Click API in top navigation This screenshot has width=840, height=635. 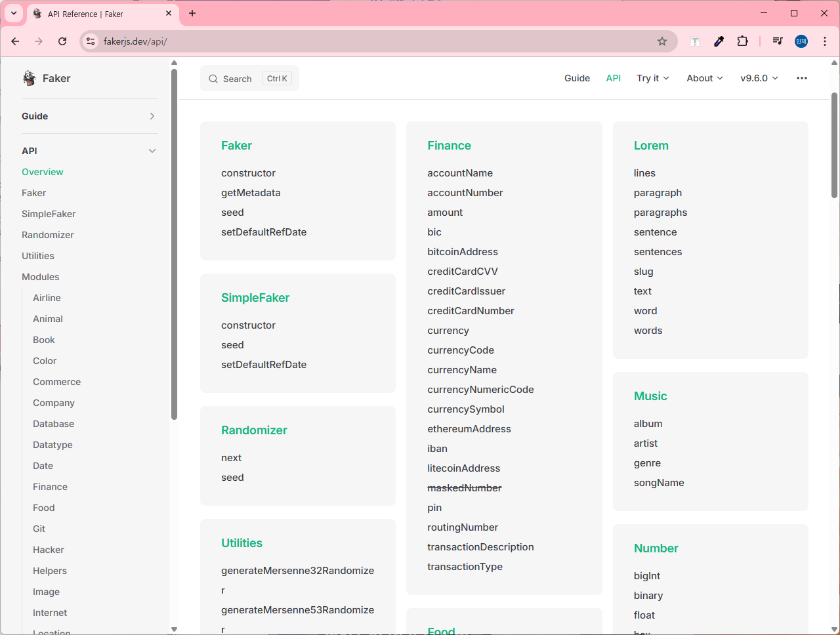[614, 78]
